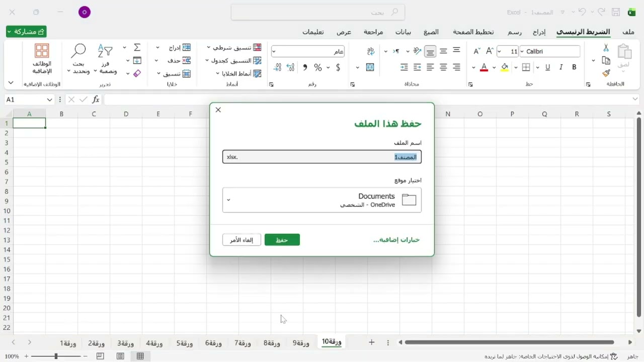Click the decrease decimal icon
Image resolution: width=644 pixels, height=362 pixels.
pos(277,67)
